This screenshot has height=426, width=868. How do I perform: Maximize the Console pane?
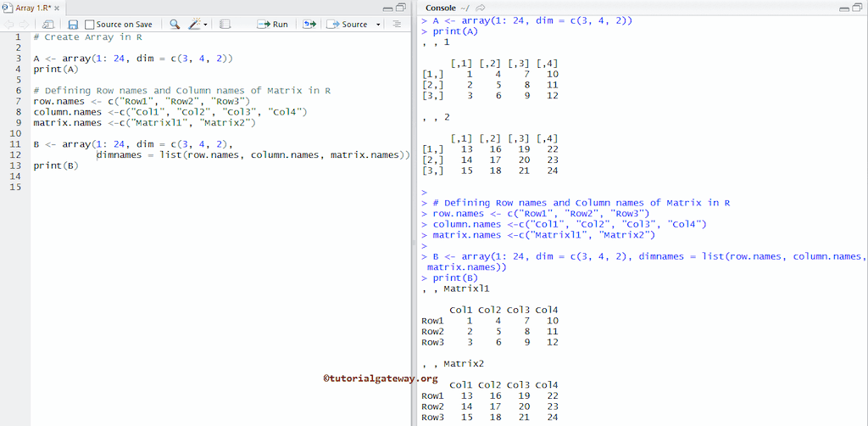tap(857, 8)
